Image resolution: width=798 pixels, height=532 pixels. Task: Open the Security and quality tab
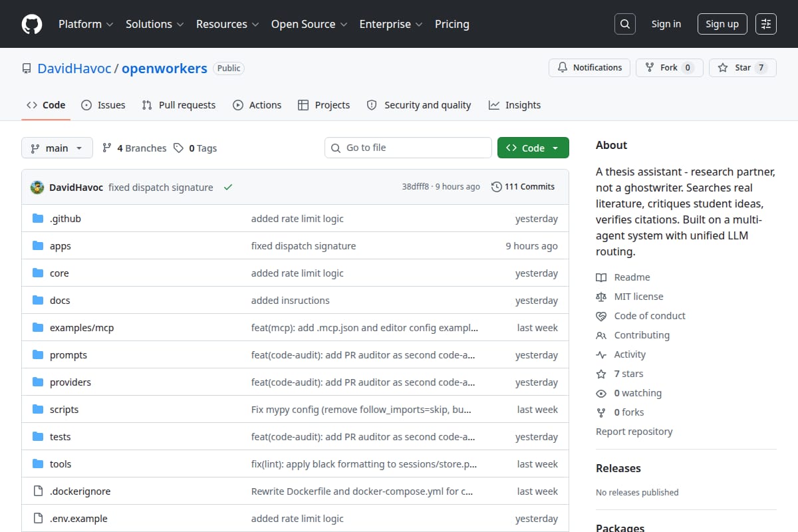[419, 105]
